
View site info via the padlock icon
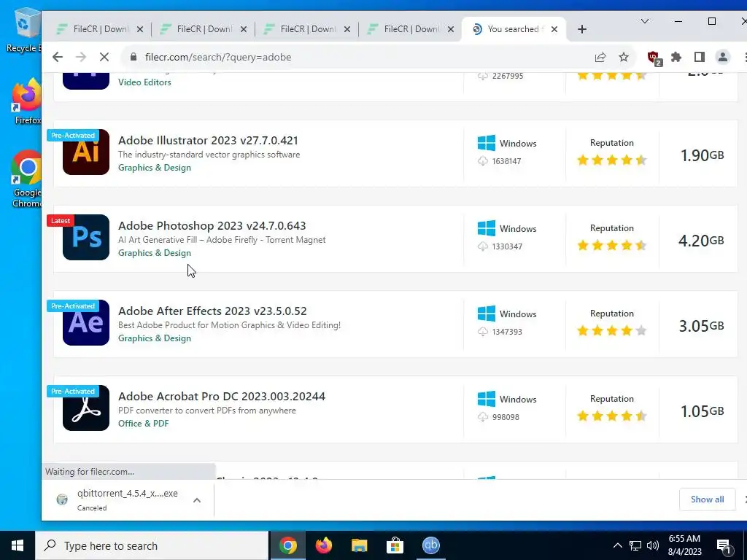pyautogui.click(x=134, y=57)
